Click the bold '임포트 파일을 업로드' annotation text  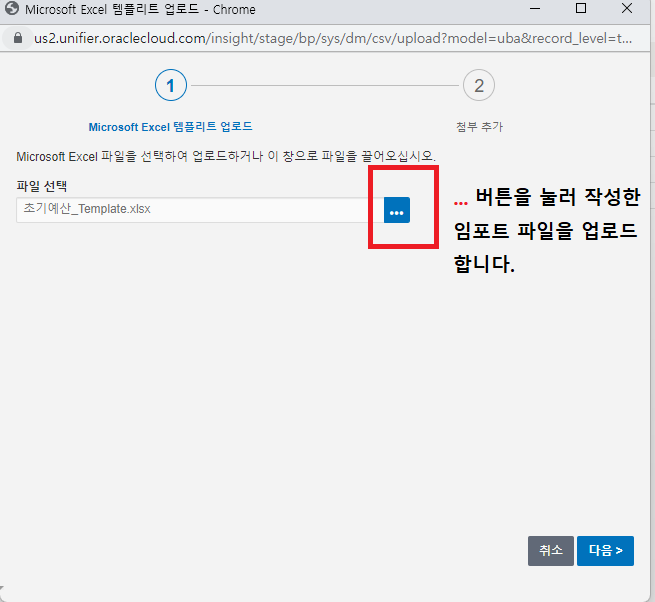(x=545, y=232)
